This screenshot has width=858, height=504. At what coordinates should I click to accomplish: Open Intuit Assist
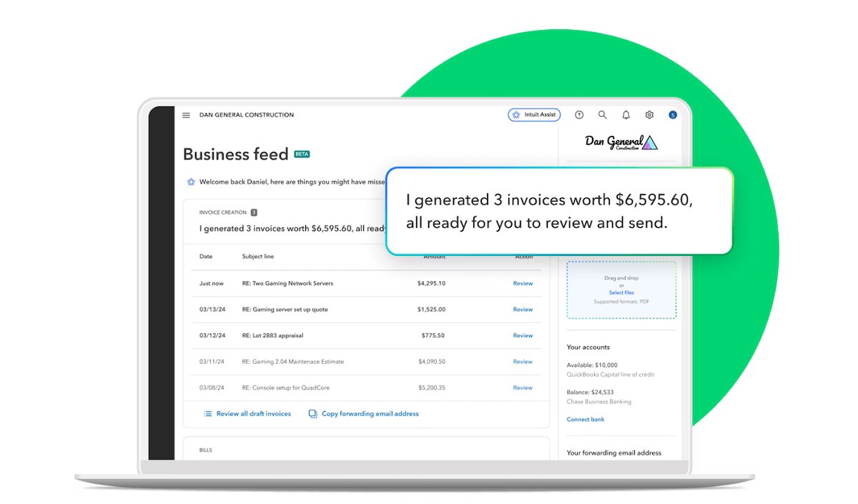pyautogui.click(x=534, y=114)
